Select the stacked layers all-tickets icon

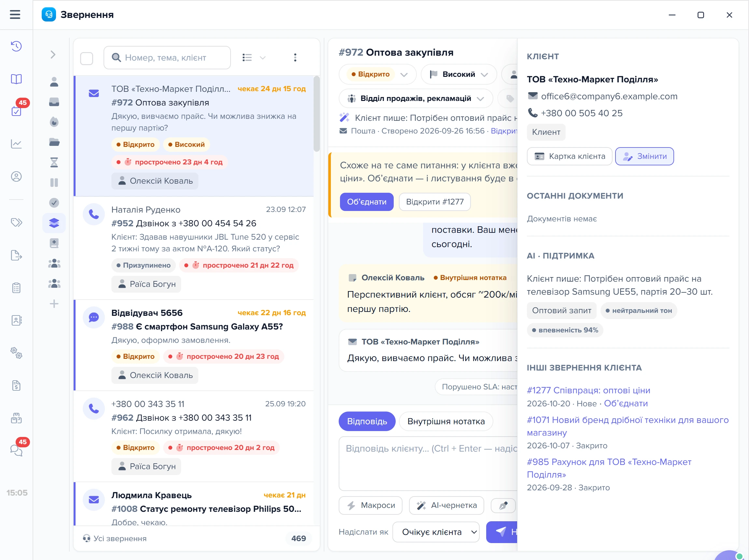pos(54,223)
